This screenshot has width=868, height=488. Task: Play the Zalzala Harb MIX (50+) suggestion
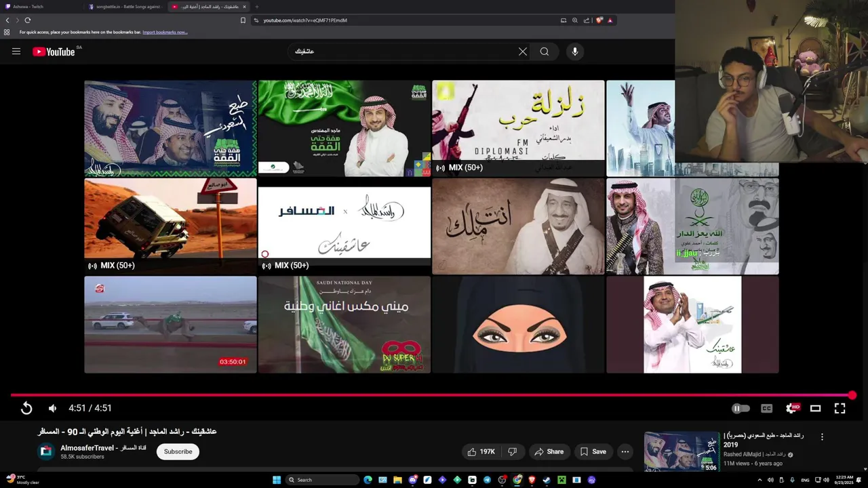click(x=518, y=129)
